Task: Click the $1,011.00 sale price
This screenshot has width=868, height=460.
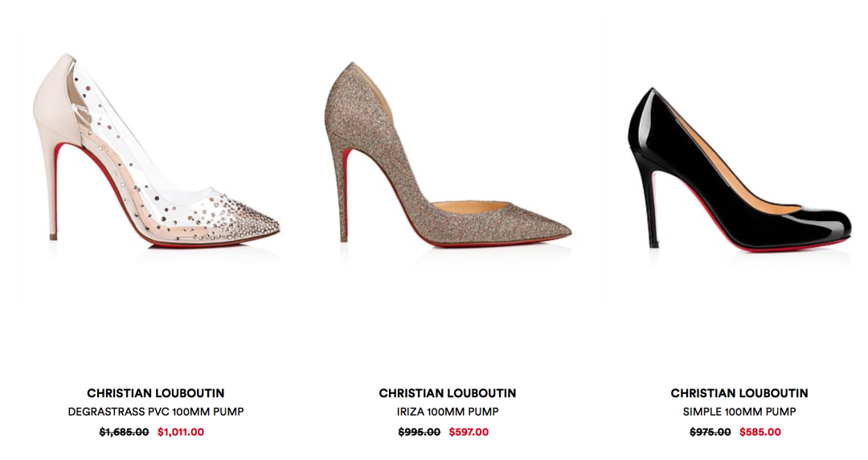Action: [181, 432]
